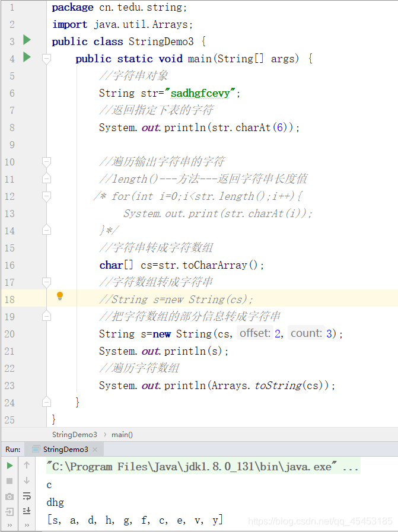
Task: Stop the running process square icon
Action: click(x=9, y=481)
